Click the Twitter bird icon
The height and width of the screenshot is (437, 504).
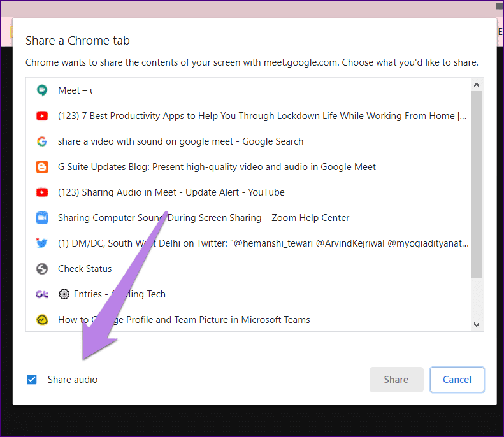tap(42, 243)
